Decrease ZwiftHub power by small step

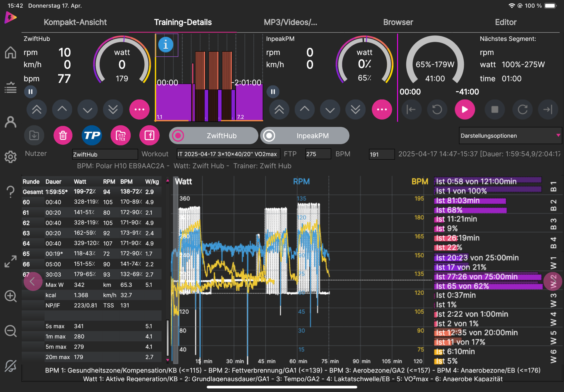click(88, 109)
